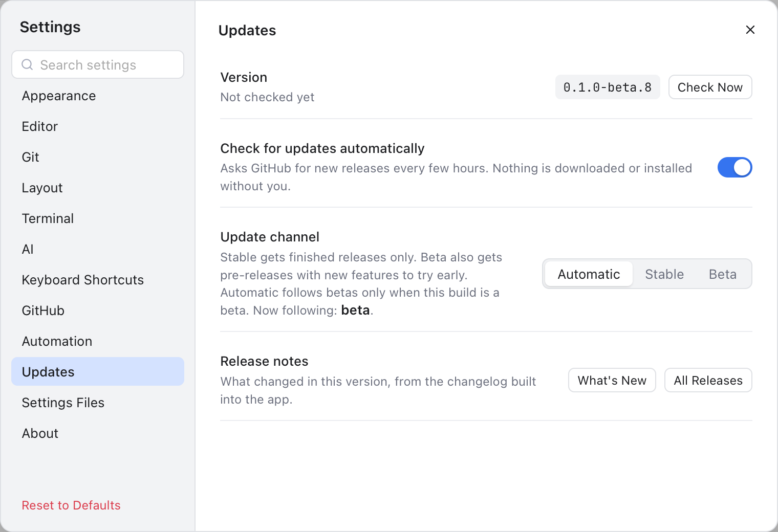Click the 'Update channel' heading

click(x=270, y=237)
